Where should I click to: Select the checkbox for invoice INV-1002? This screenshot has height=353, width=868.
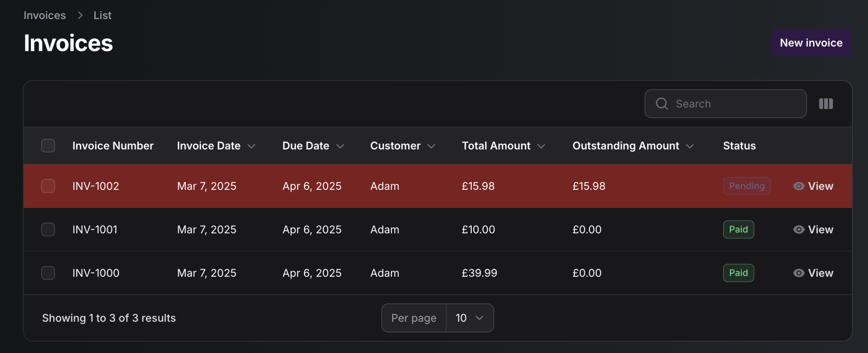tap(48, 186)
